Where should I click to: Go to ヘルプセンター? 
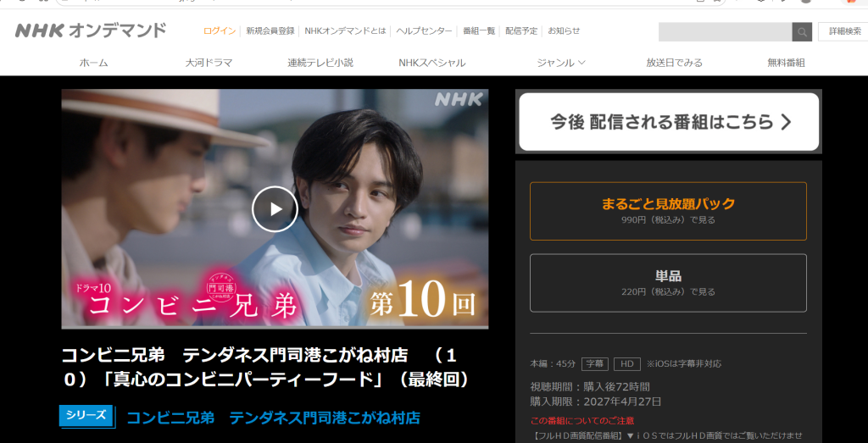pos(424,31)
